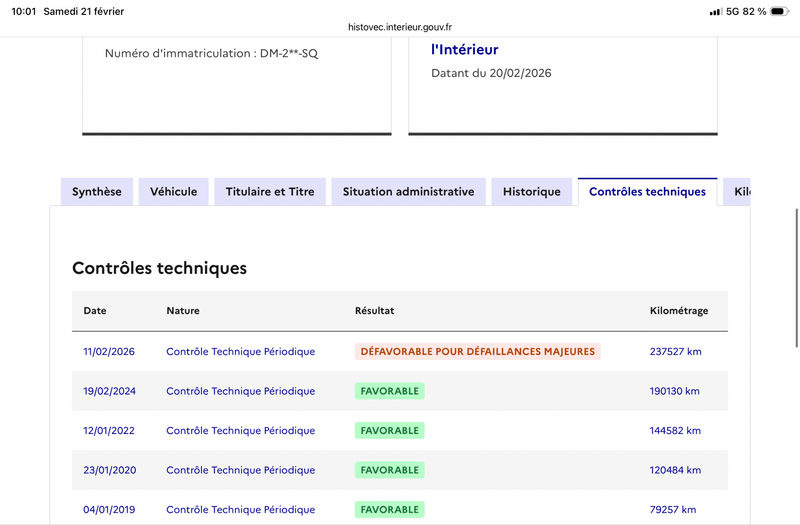Tap the cellular signal bars icon
This screenshot has width=800, height=525.
715,12
